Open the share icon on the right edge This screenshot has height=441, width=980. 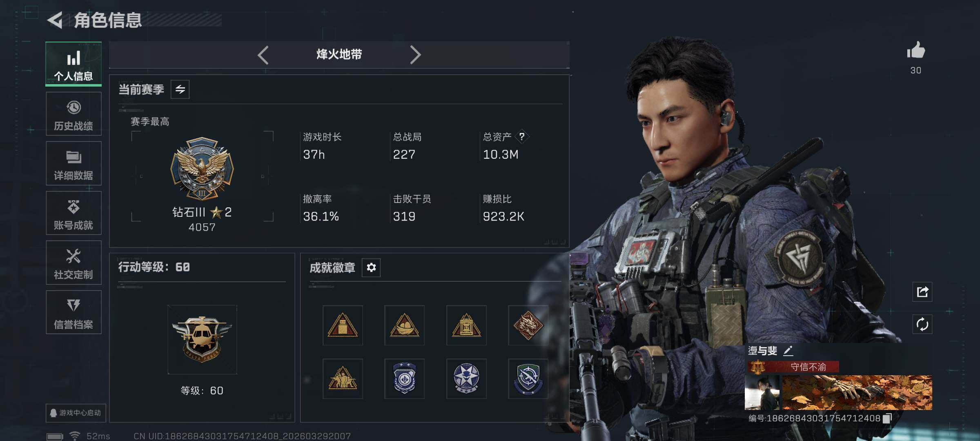pos(922,292)
